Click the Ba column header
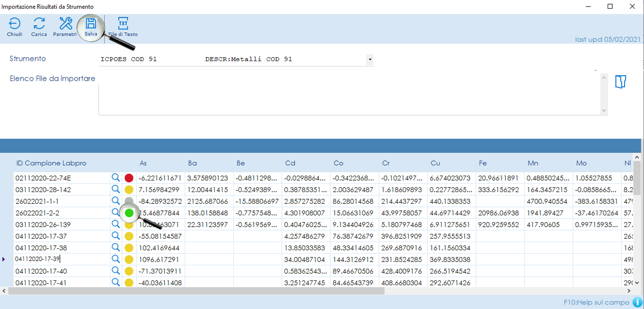The image size is (644, 309). (192, 163)
